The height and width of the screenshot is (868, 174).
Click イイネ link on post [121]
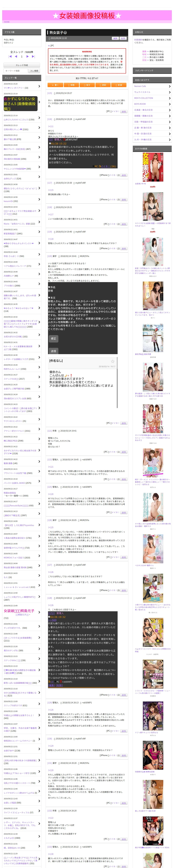(x=113, y=452)
